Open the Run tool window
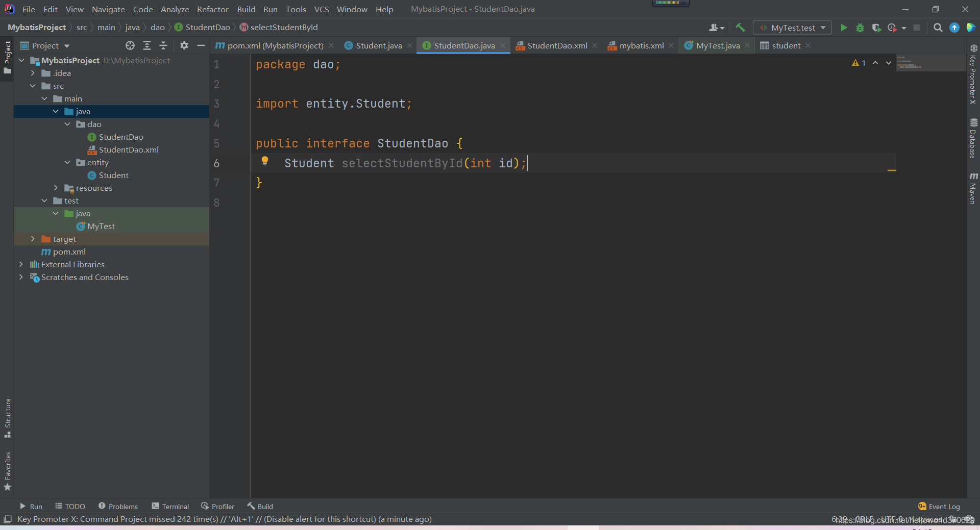Viewport: 980px width, 530px height. tap(31, 507)
